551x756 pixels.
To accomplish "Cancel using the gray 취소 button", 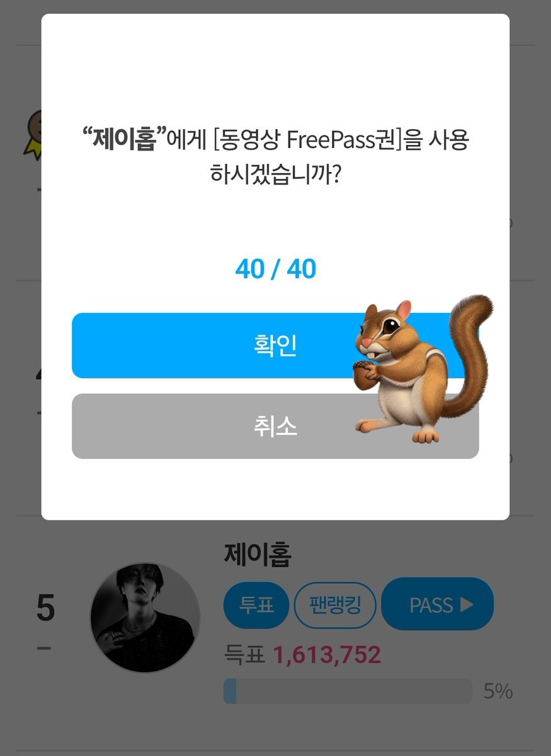I will click(275, 427).
